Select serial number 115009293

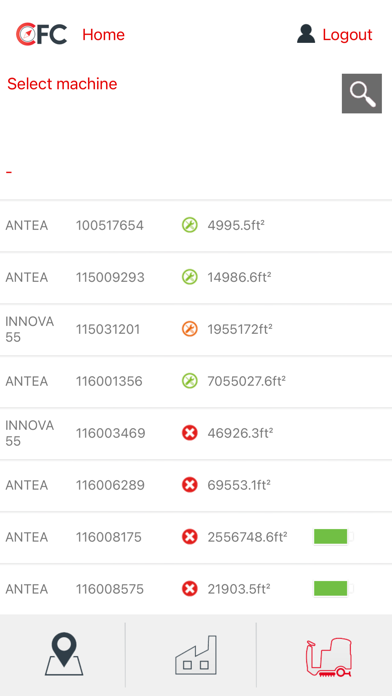pos(110,277)
